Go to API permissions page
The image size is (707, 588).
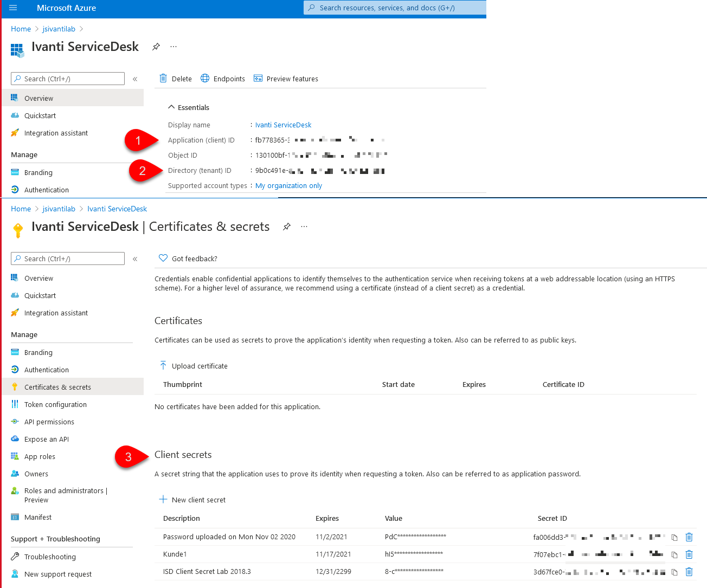49,422
